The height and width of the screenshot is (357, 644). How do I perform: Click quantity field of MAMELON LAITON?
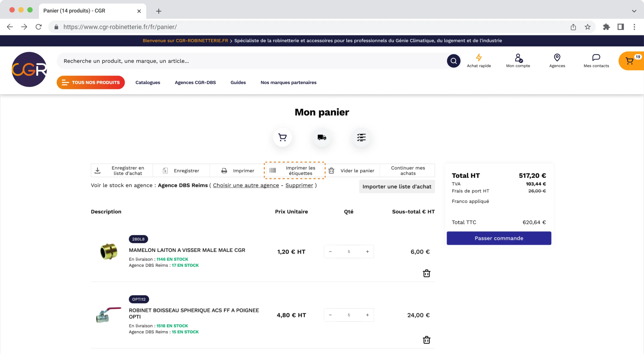(349, 252)
